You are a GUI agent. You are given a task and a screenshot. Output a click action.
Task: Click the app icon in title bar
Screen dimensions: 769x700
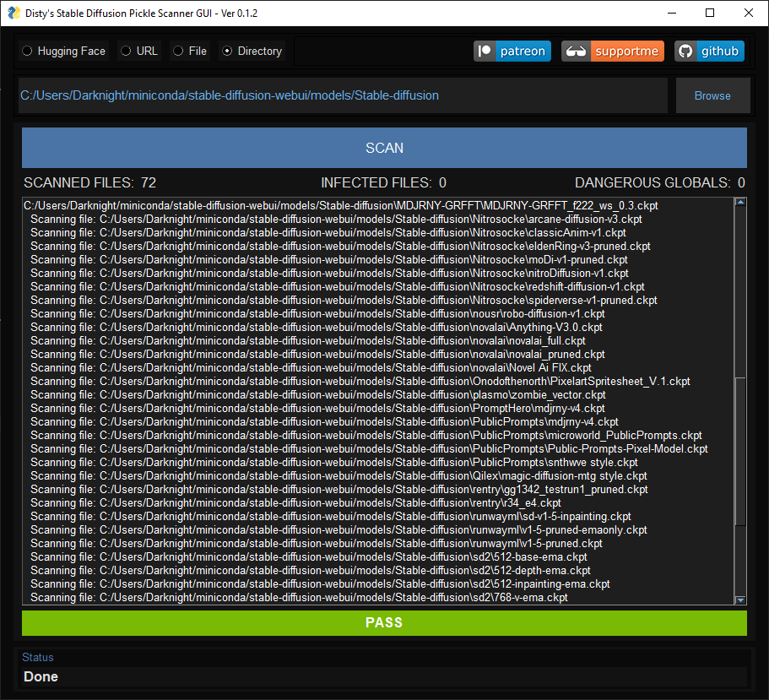(x=14, y=14)
